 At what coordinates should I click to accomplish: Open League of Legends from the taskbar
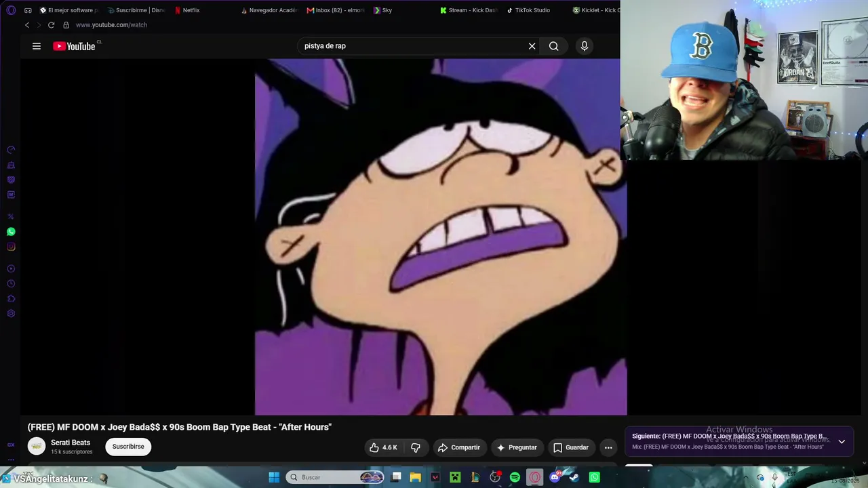[475, 477]
